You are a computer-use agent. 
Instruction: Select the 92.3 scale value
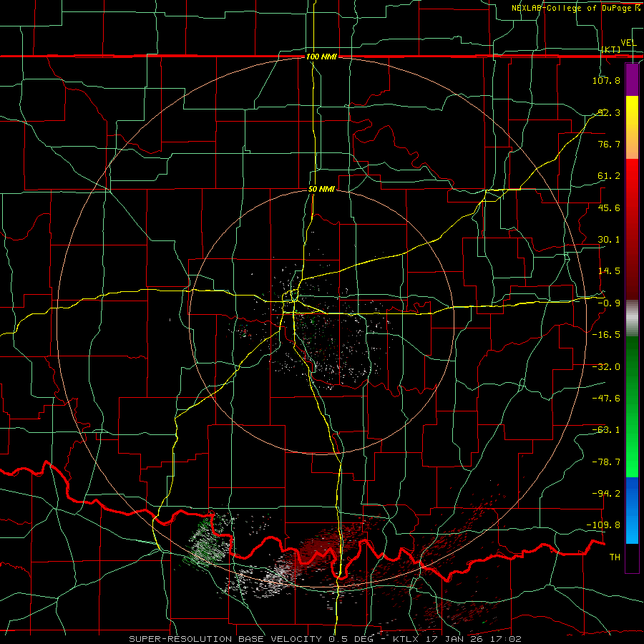coord(608,112)
